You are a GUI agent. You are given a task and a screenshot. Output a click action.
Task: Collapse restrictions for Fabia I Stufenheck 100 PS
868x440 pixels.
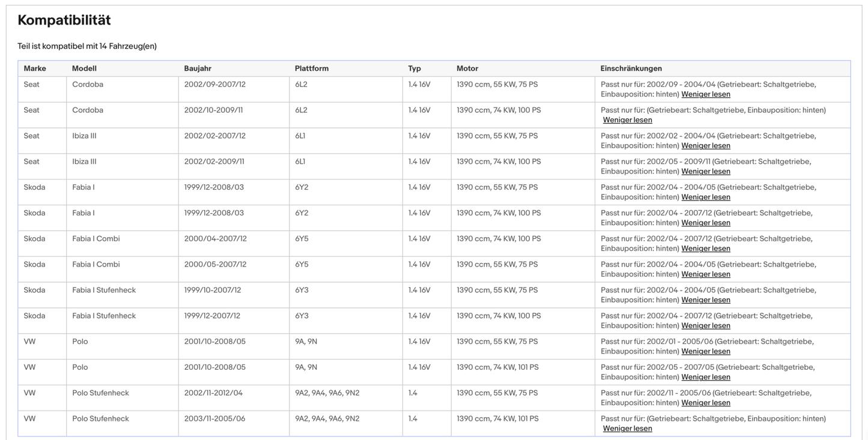(x=705, y=326)
